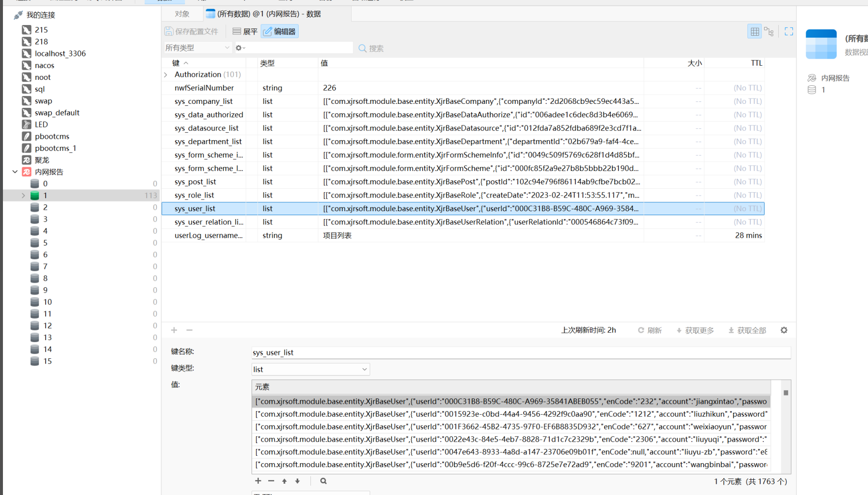This screenshot has height=495, width=868.
Task: Click the 28 mins TTL value
Action: coord(748,235)
